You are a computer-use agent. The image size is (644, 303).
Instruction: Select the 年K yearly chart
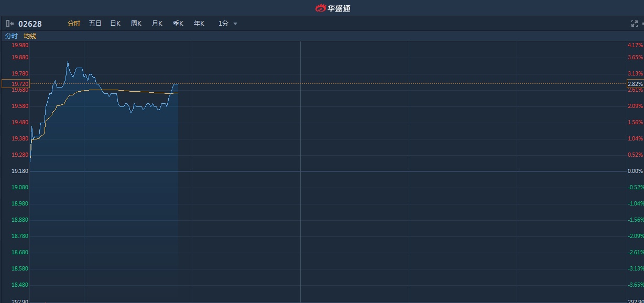(199, 24)
